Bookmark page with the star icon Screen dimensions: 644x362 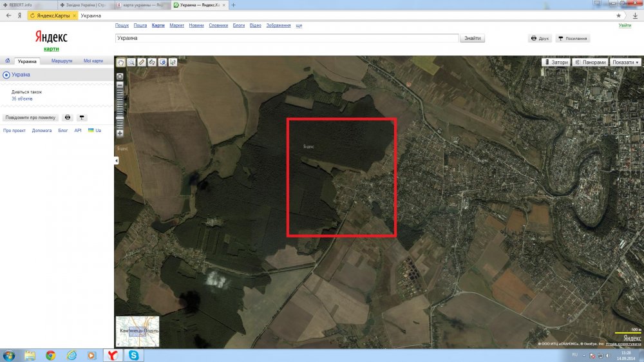click(x=618, y=15)
